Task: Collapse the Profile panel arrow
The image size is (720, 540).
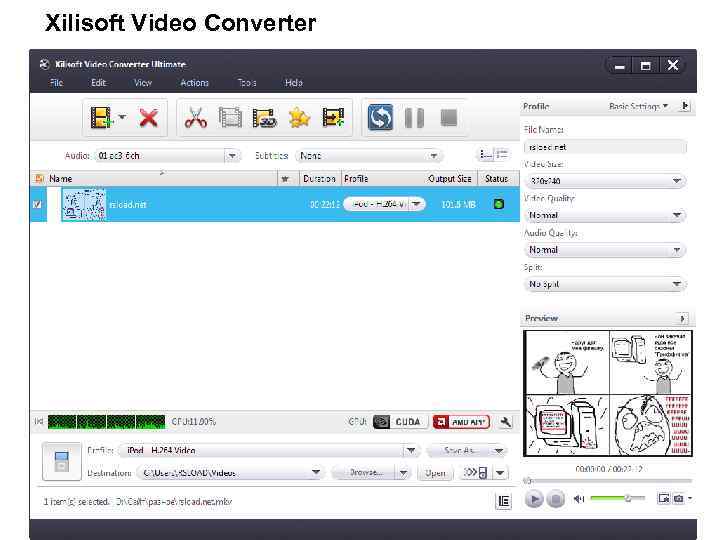Action: coord(685,106)
